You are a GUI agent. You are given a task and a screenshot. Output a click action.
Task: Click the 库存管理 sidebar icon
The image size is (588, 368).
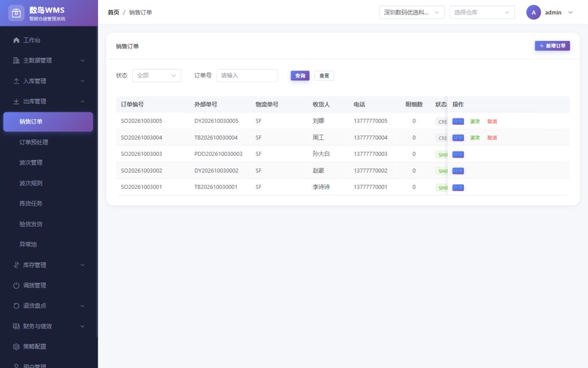(x=16, y=265)
